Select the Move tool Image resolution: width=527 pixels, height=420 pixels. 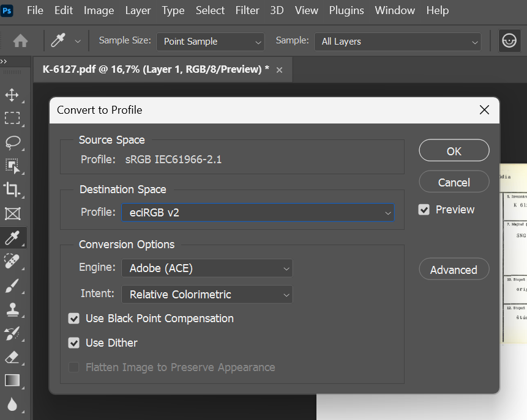tap(12, 95)
